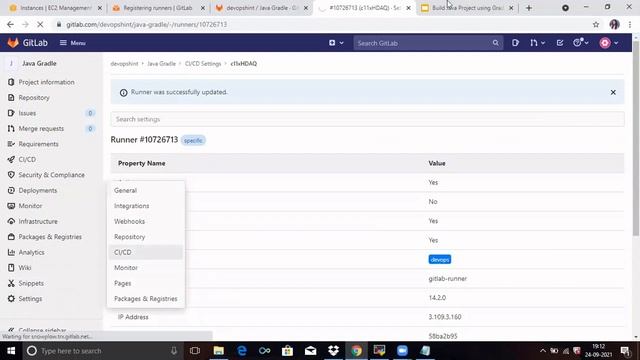The image size is (640, 360).
Task: Select Monitor in Settings flyout
Action: pos(146,268)
